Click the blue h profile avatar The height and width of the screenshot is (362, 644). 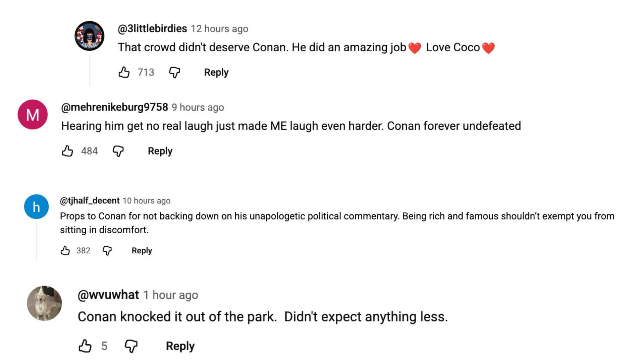click(x=36, y=207)
